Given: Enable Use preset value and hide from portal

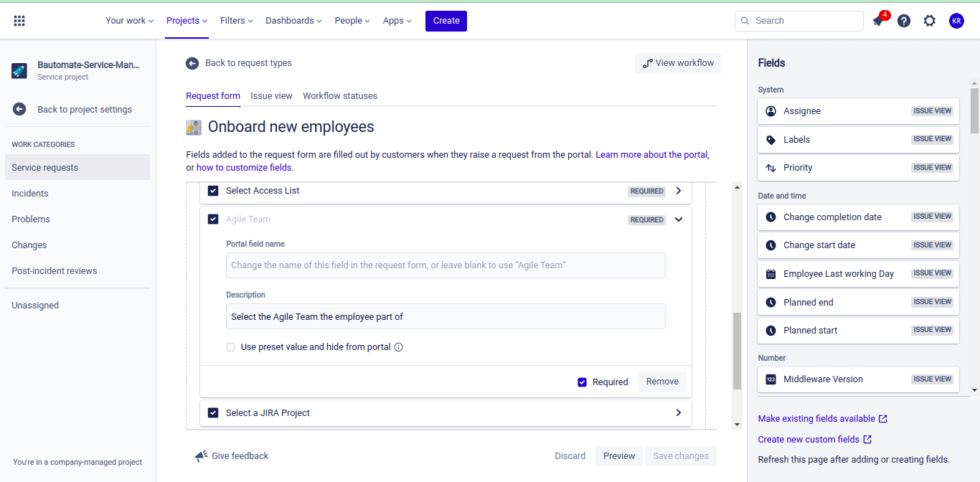Looking at the screenshot, I should point(231,347).
